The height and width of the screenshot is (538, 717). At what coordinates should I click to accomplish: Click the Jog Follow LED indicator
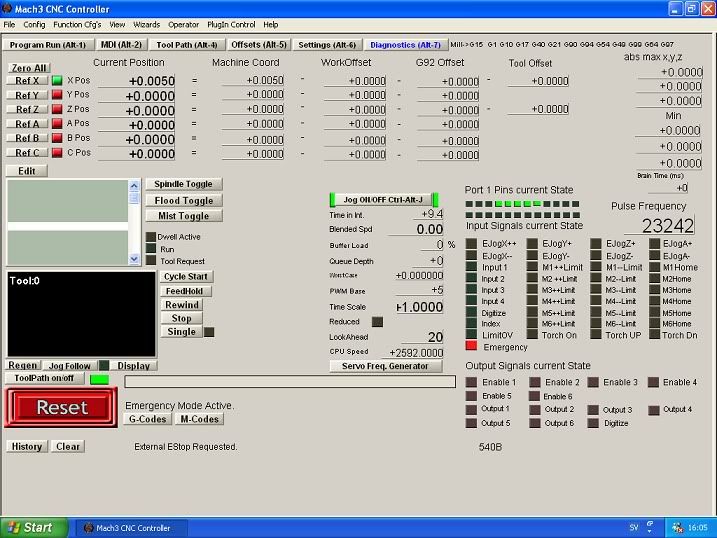tap(104, 365)
